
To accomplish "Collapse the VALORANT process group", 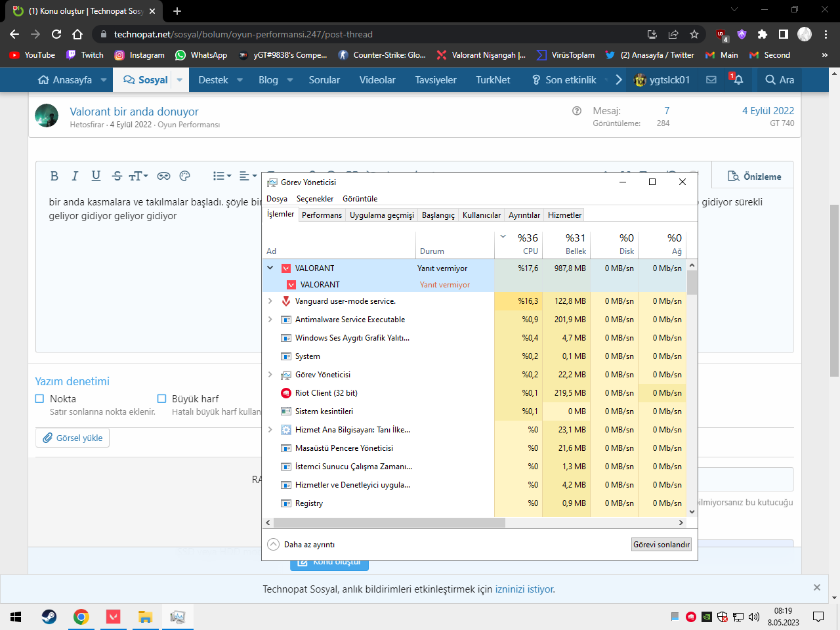I will click(270, 268).
